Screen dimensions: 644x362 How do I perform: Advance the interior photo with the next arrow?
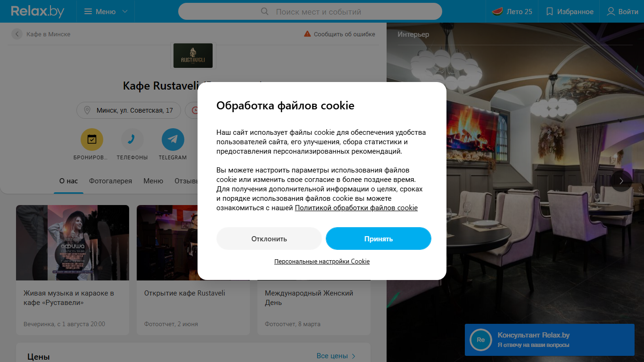[621, 181]
